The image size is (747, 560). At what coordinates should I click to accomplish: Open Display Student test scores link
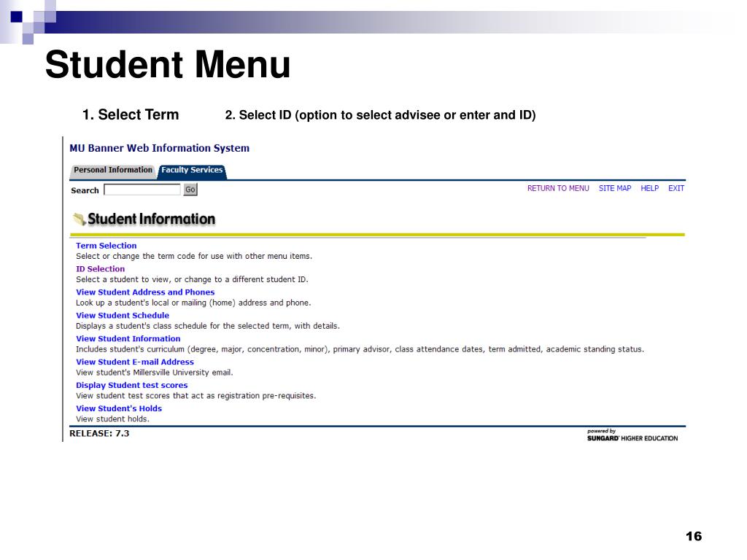click(x=132, y=385)
